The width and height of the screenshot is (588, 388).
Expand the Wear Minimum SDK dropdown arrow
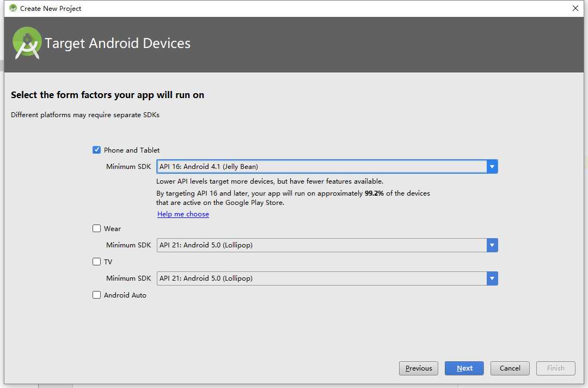coord(492,245)
